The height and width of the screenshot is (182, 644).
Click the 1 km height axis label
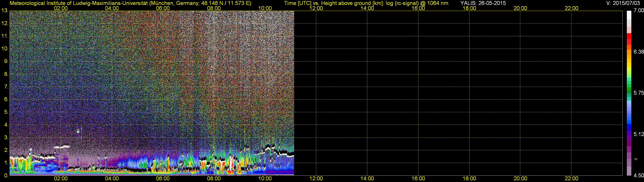pos(6,163)
